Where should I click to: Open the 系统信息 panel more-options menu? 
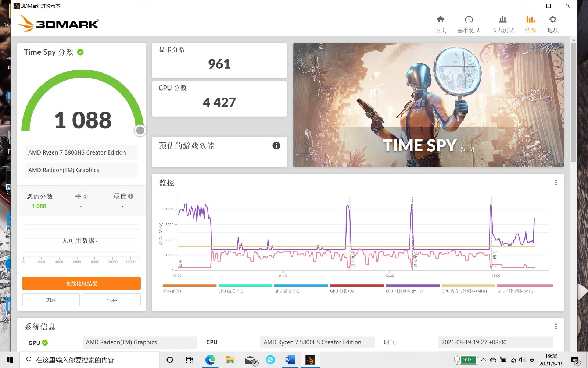coord(556,326)
